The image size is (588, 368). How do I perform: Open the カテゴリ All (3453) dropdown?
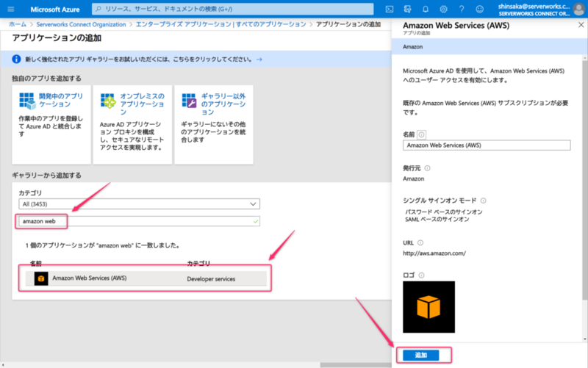click(x=139, y=204)
